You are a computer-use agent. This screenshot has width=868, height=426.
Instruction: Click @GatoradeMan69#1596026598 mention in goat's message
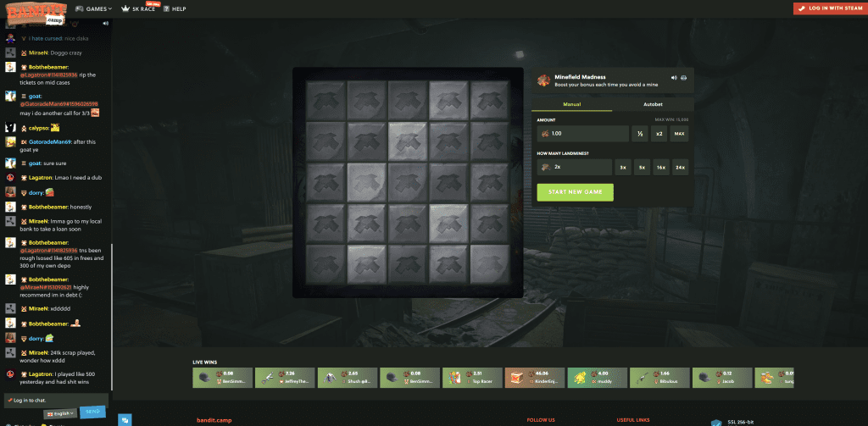(x=58, y=104)
